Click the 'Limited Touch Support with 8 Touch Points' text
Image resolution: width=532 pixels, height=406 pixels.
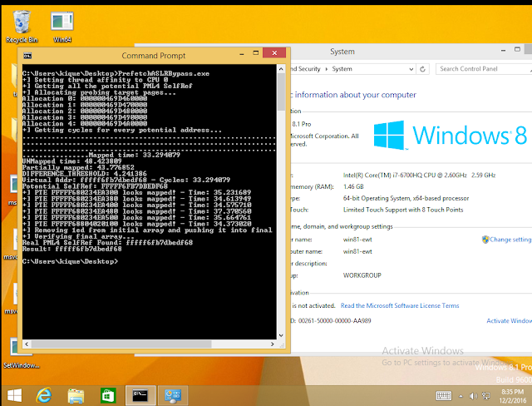click(x=403, y=210)
